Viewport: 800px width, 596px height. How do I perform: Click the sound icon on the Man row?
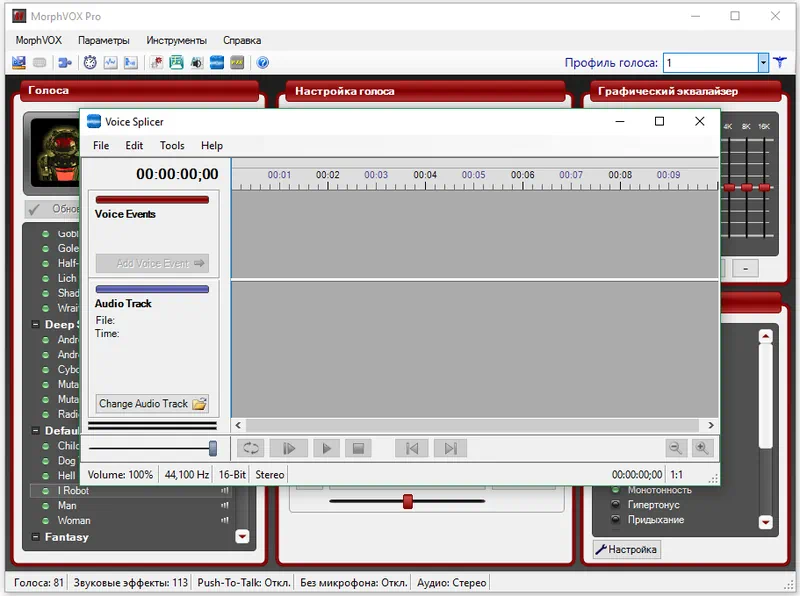tap(224, 505)
